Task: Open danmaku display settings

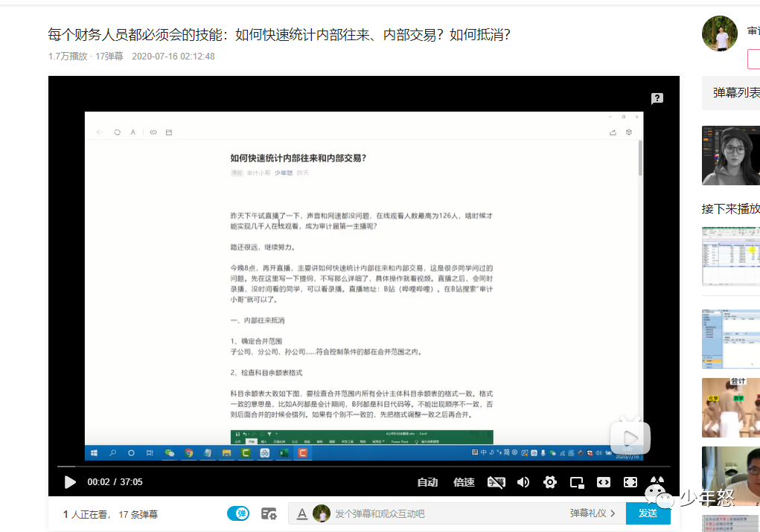Action: tap(269, 513)
